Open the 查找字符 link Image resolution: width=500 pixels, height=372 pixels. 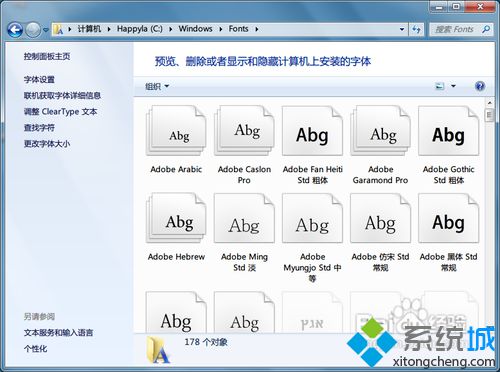pyautogui.click(x=39, y=128)
